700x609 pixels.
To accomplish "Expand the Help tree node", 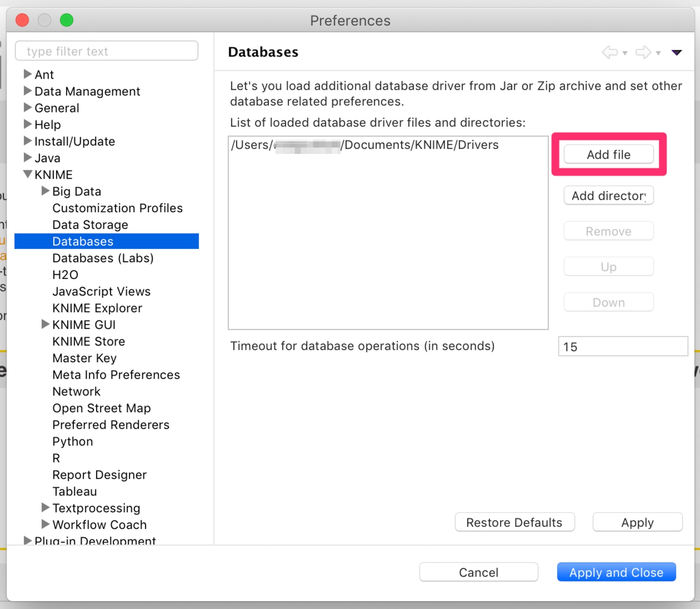I will point(27,124).
